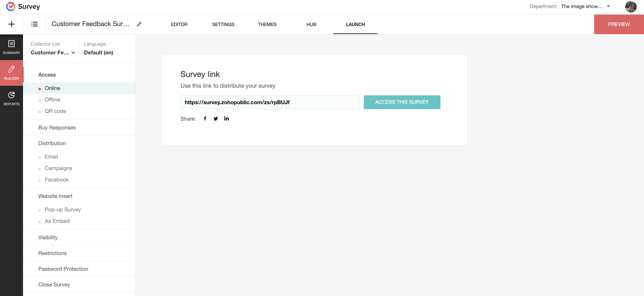Open the Language Default (en) selector

99,52
